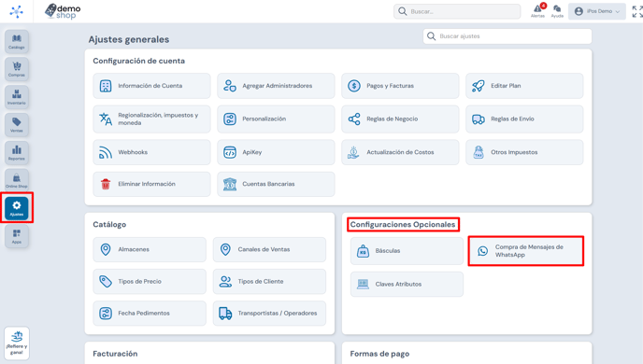This screenshot has height=364, width=643.
Task: Open Tipos de Precio
Action: coord(150,281)
